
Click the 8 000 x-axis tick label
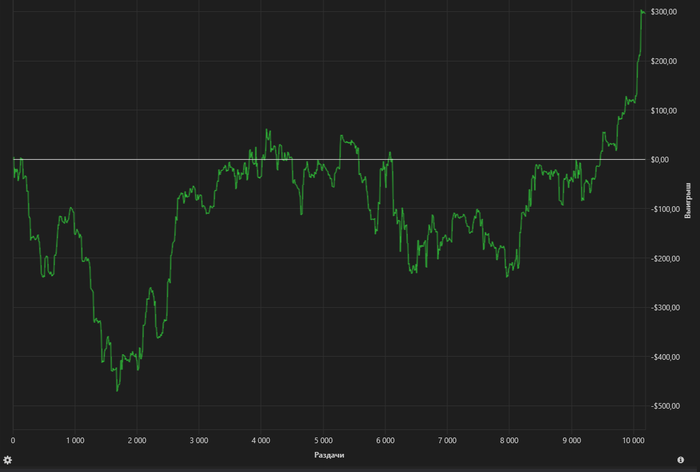pyautogui.click(x=509, y=441)
